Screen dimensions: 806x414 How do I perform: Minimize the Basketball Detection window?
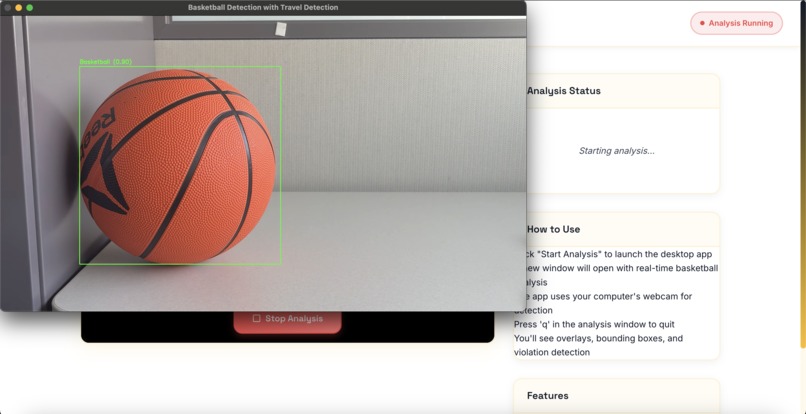click(x=19, y=8)
